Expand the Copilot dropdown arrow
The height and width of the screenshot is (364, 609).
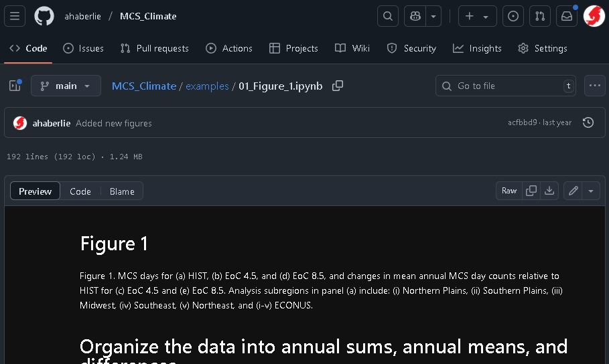point(434,16)
